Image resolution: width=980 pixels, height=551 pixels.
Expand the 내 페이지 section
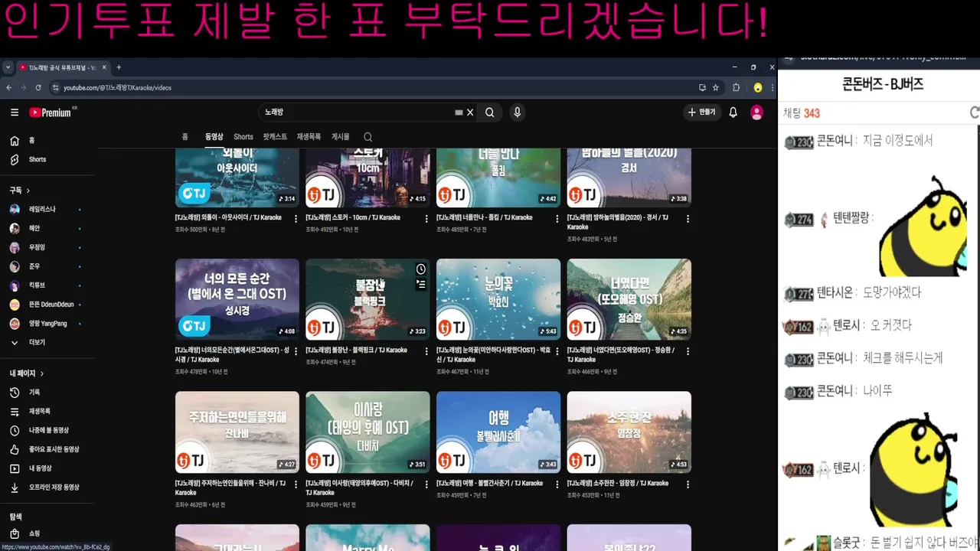(x=27, y=373)
